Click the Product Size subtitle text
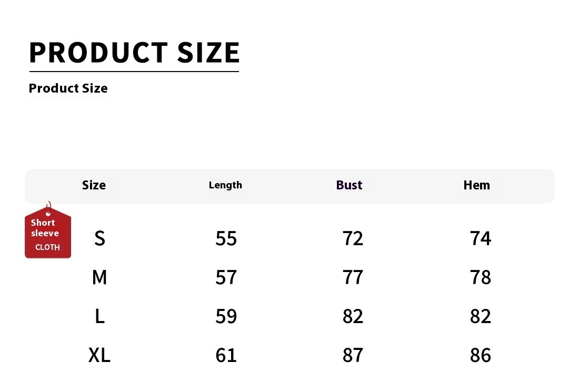Screen dimensions: 579x392 pyautogui.click(x=68, y=88)
